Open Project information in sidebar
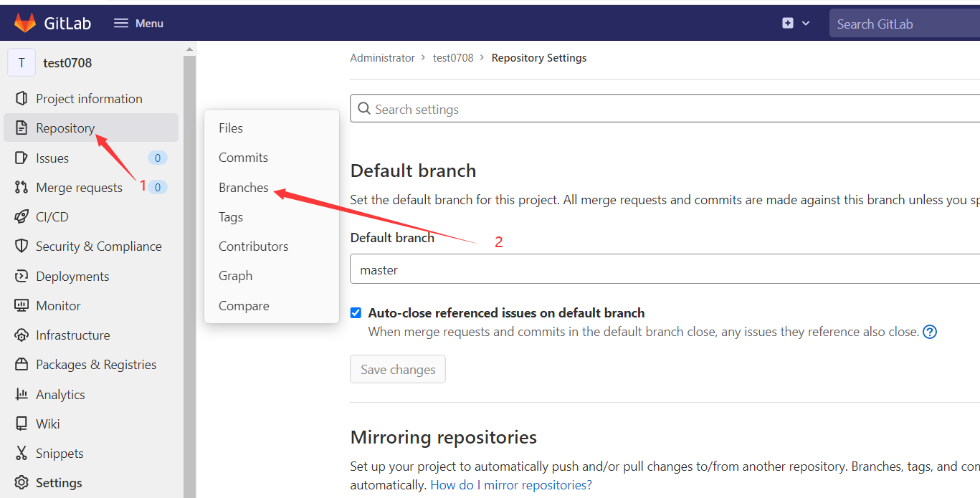This screenshot has height=498, width=980. pyautogui.click(x=91, y=98)
